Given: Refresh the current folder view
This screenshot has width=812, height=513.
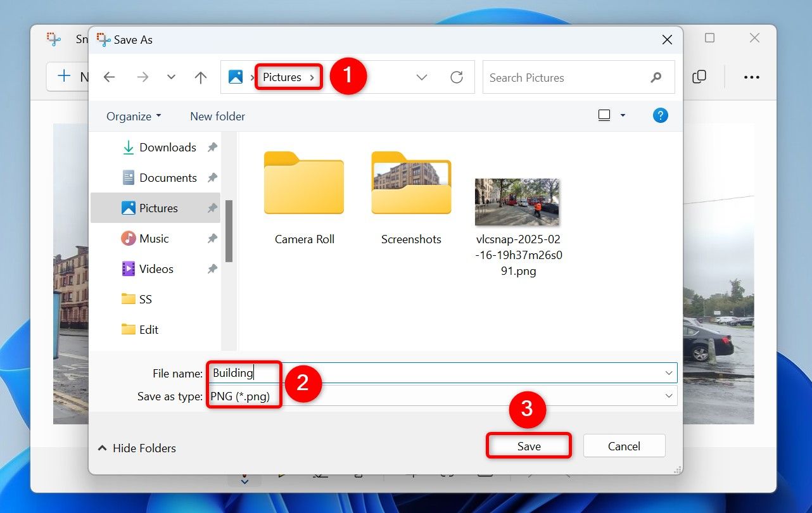Looking at the screenshot, I should [457, 77].
